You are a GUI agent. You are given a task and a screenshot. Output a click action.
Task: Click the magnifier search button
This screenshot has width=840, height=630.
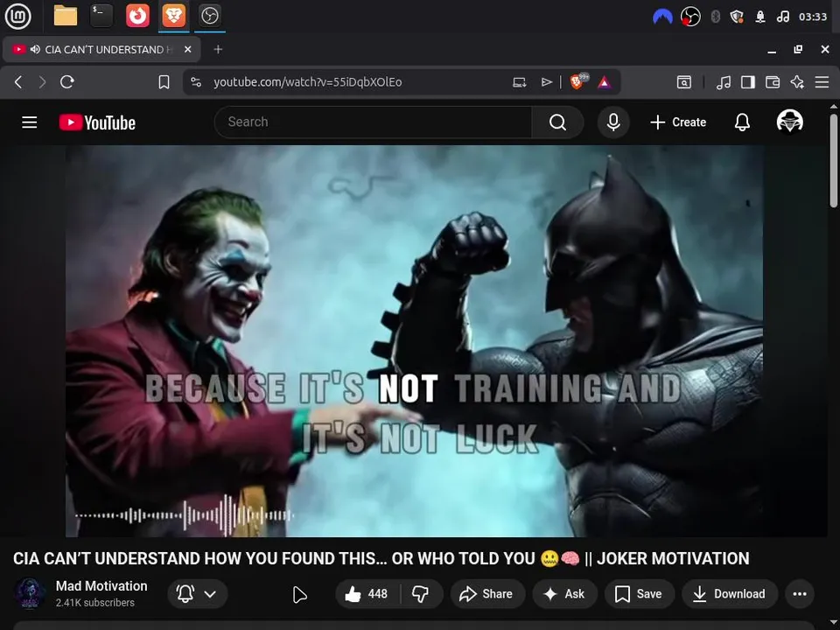tap(557, 122)
